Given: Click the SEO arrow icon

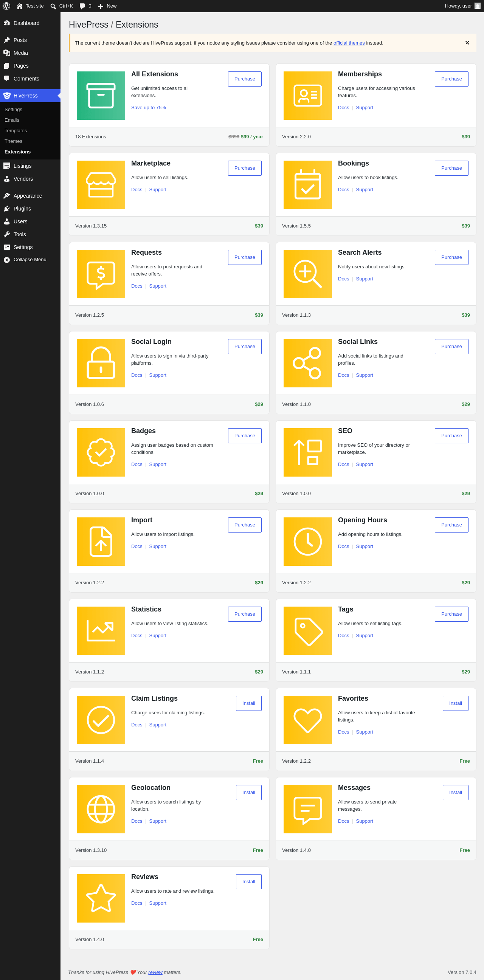Looking at the screenshot, I should click(308, 452).
